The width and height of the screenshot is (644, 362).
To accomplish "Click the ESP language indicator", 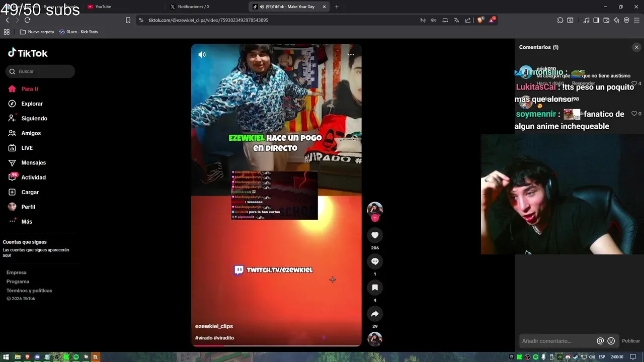I will coord(602,357).
